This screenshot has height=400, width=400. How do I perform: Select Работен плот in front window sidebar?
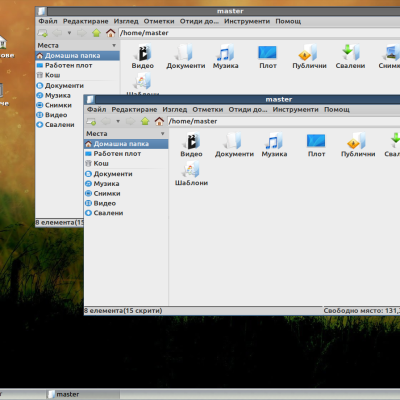pyautogui.click(x=126, y=154)
